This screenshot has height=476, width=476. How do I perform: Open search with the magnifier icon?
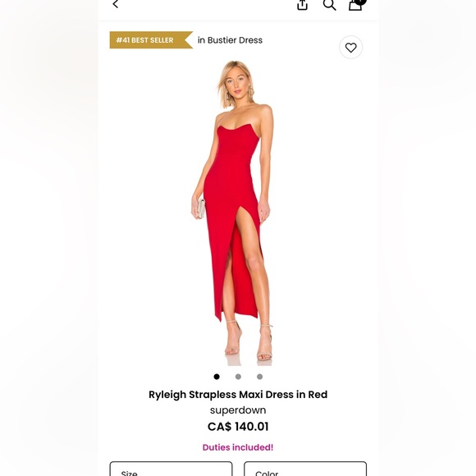tap(329, 5)
